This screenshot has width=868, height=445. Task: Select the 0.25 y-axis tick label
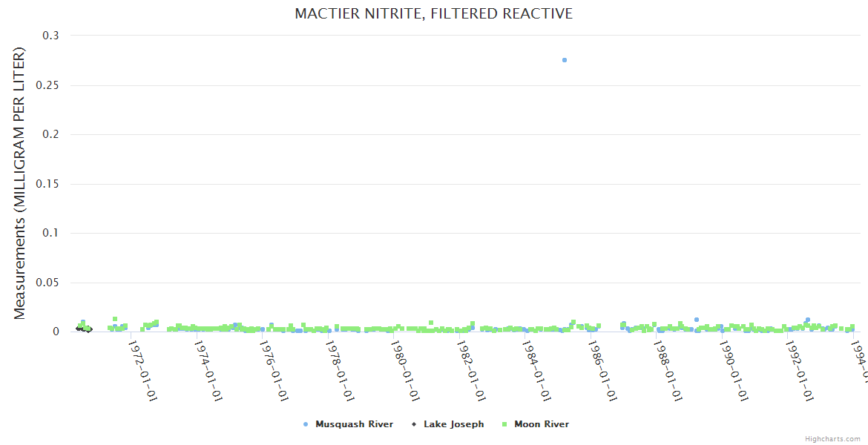48,85
